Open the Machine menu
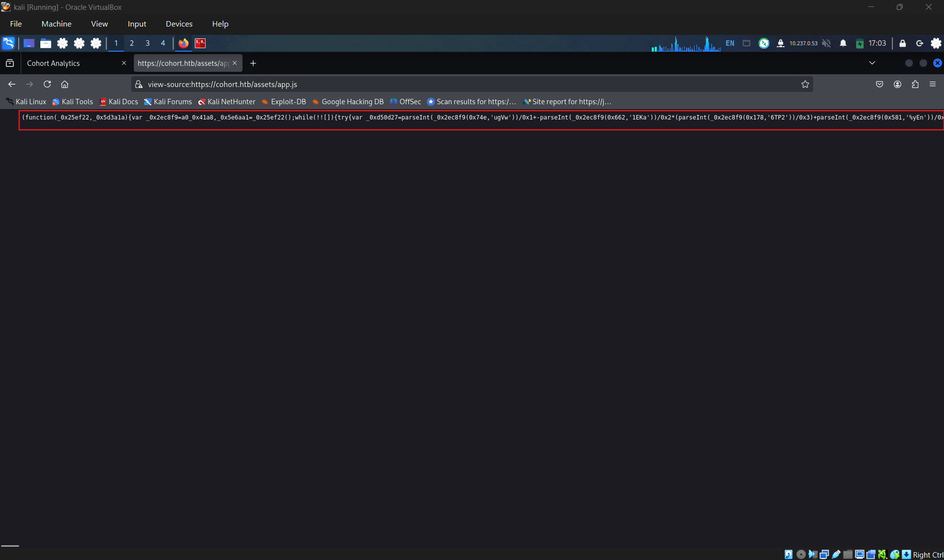Screen dimensions: 944x560 pyautogui.click(x=56, y=24)
